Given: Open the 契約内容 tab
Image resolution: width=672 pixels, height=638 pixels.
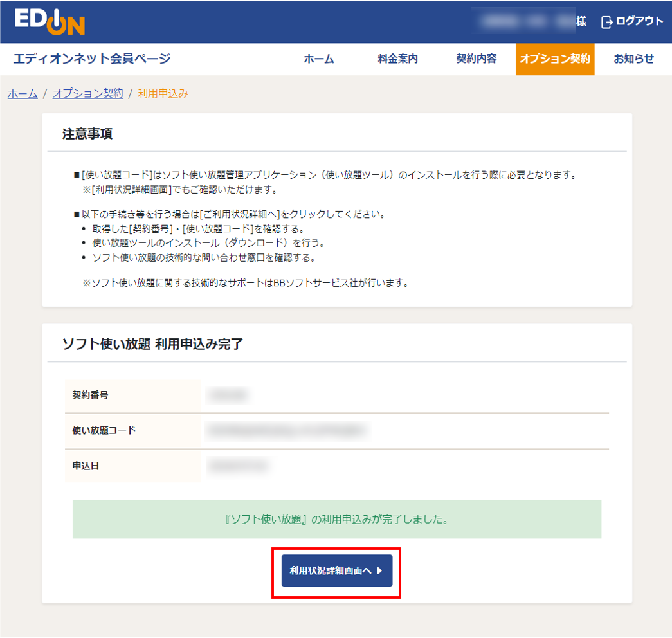Looking at the screenshot, I should coord(476,59).
